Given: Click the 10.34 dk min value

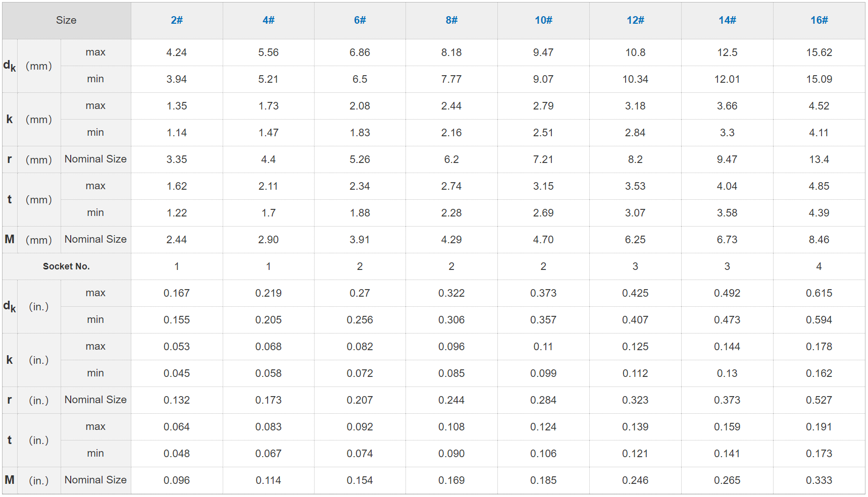Looking at the screenshot, I should 635,79.
